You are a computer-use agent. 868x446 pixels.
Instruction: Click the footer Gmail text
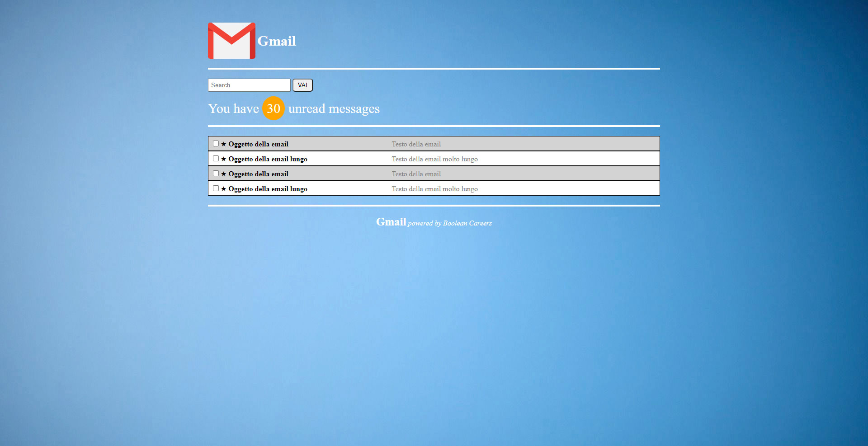click(391, 222)
